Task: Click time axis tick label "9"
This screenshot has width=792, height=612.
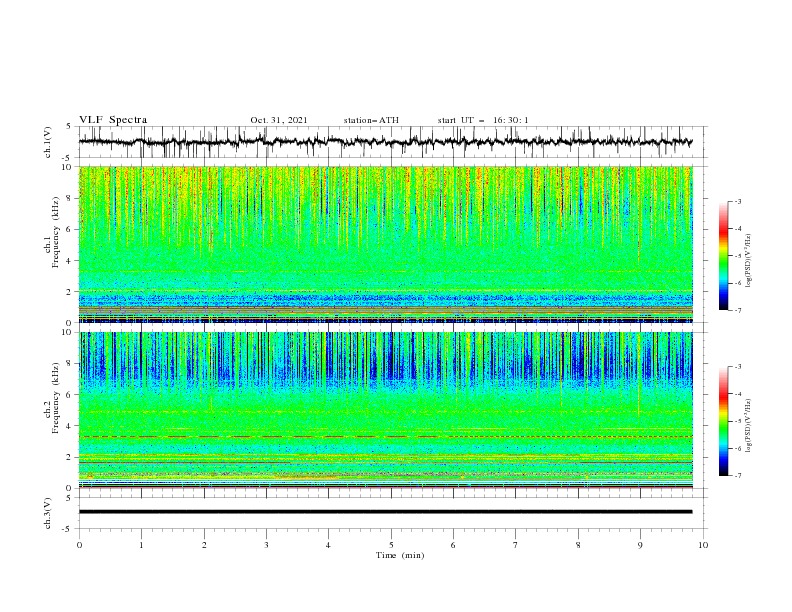Action: (640, 545)
